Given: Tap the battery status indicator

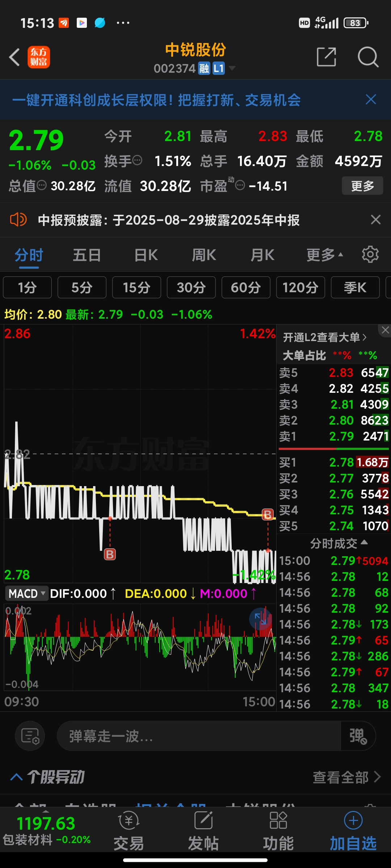Looking at the screenshot, I should tap(356, 23).
